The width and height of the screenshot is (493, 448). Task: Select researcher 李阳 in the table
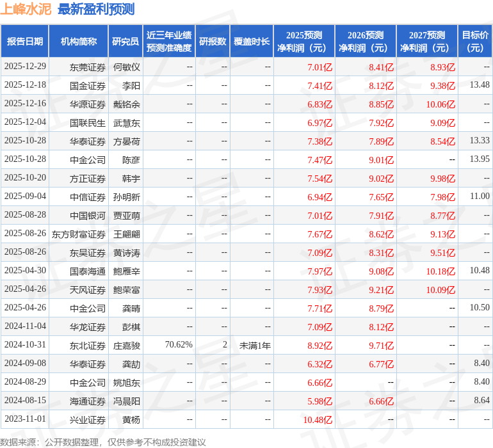click(x=131, y=85)
